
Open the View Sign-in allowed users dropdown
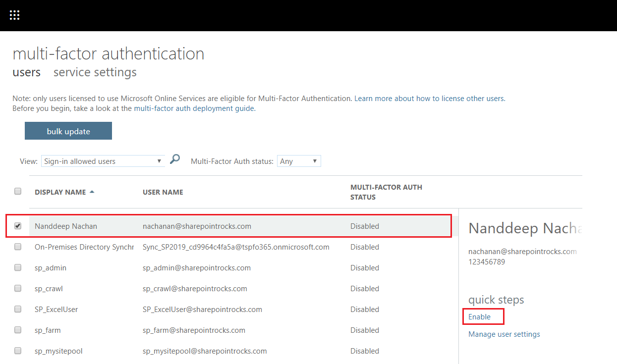coord(103,161)
